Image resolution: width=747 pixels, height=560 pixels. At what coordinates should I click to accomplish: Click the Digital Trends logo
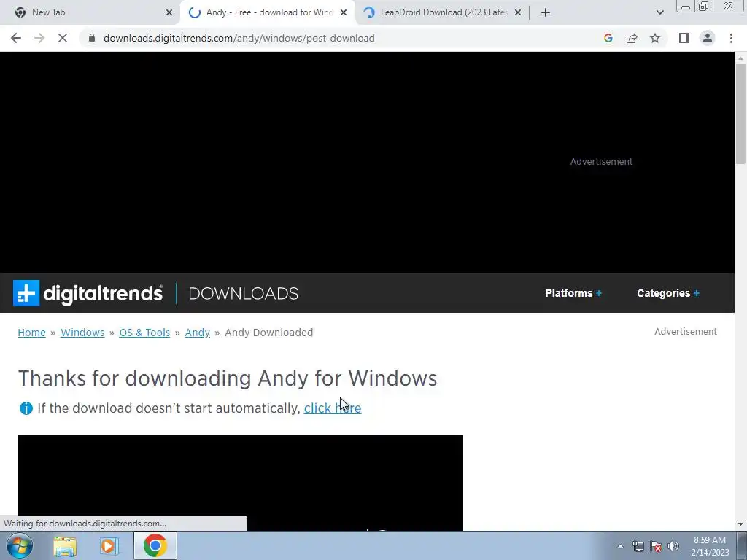click(x=88, y=293)
